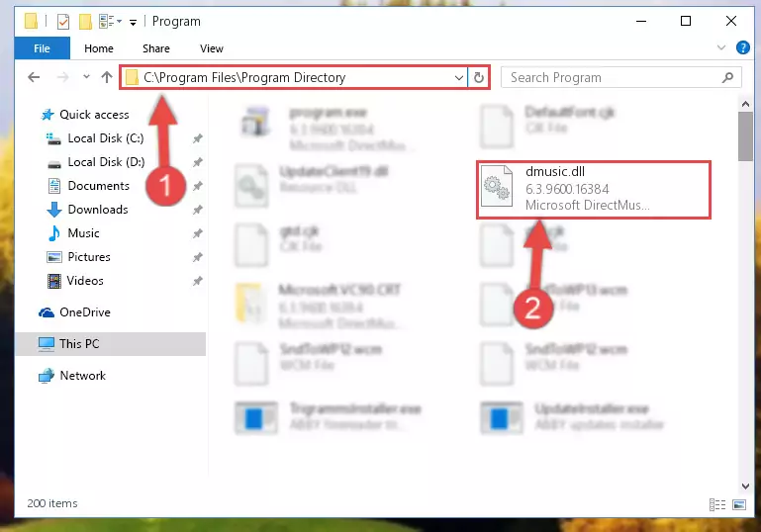The width and height of the screenshot is (761, 532).
Task: Unpin Local Disk (C:) using its pin icon
Action: point(198,138)
